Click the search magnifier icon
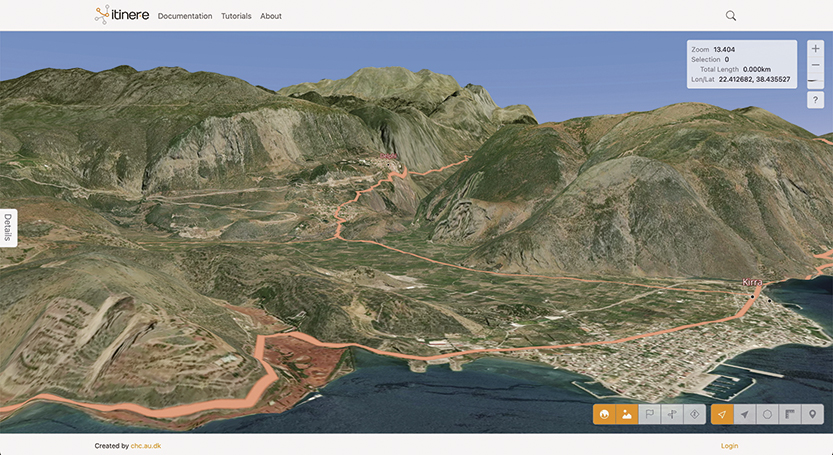The width and height of the screenshot is (833, 455). 731,16
